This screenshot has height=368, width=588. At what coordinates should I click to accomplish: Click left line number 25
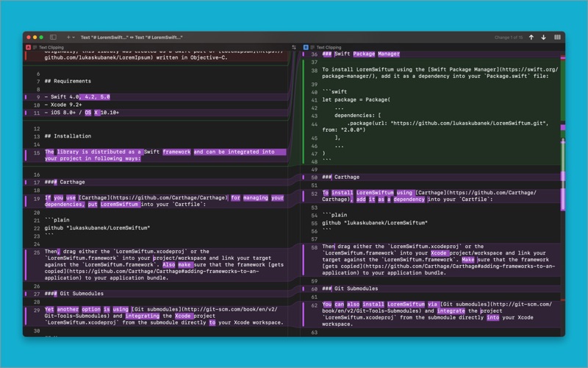pyautogui.click(x=37, y=252)
